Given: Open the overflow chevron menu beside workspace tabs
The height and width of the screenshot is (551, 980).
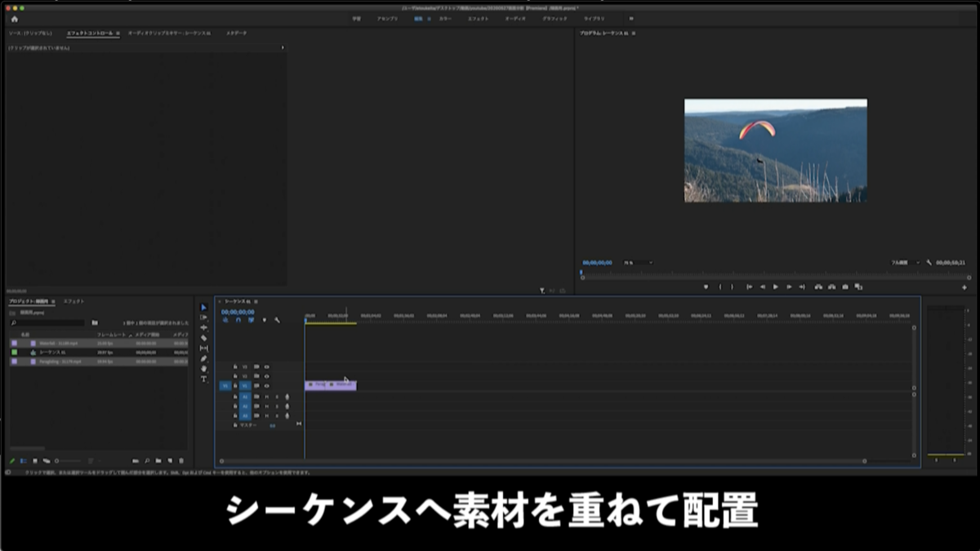Looking at the screenshot, I should click(631, 17).
